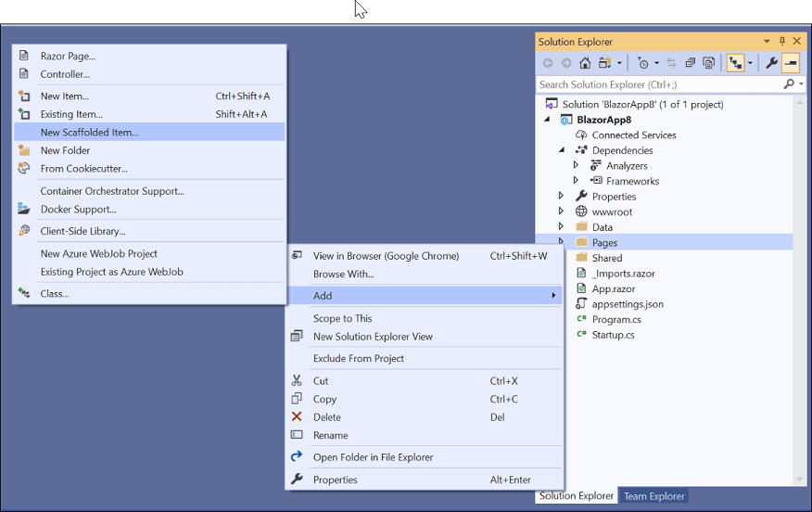
Task: Click the red Delete X icon in context menu
Action: tap(297, 417)
